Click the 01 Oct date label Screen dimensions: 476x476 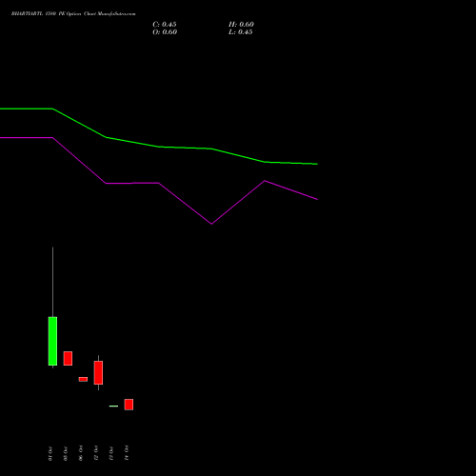click(x=50, y=453)
